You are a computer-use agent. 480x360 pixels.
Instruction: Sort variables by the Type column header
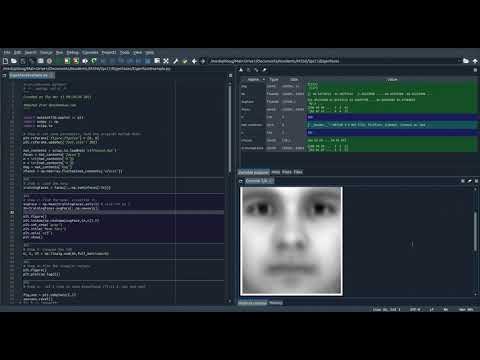pyautogui.click(x=274, y=79)
